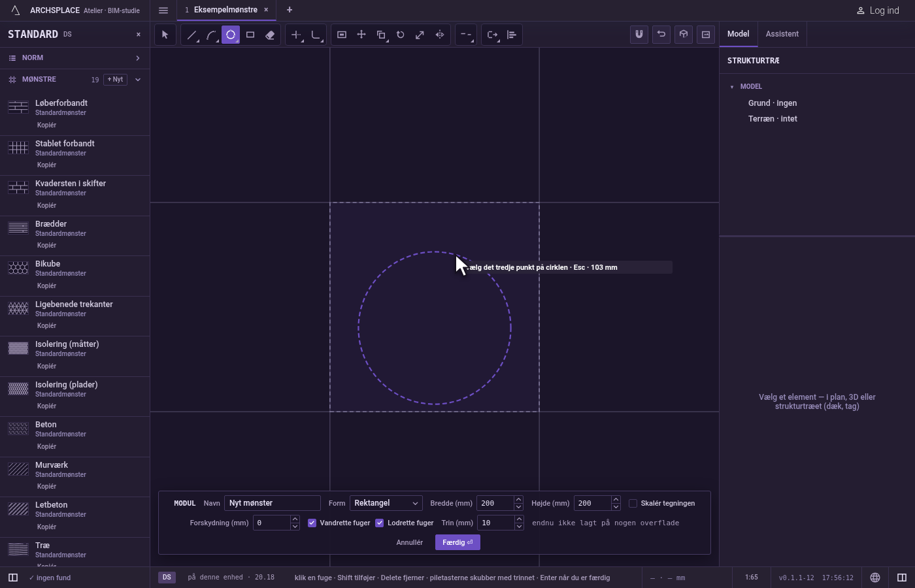Choose the diagonal Scale tool
The height and width of the screenshot is (588, 915).
tap(420, 35)
